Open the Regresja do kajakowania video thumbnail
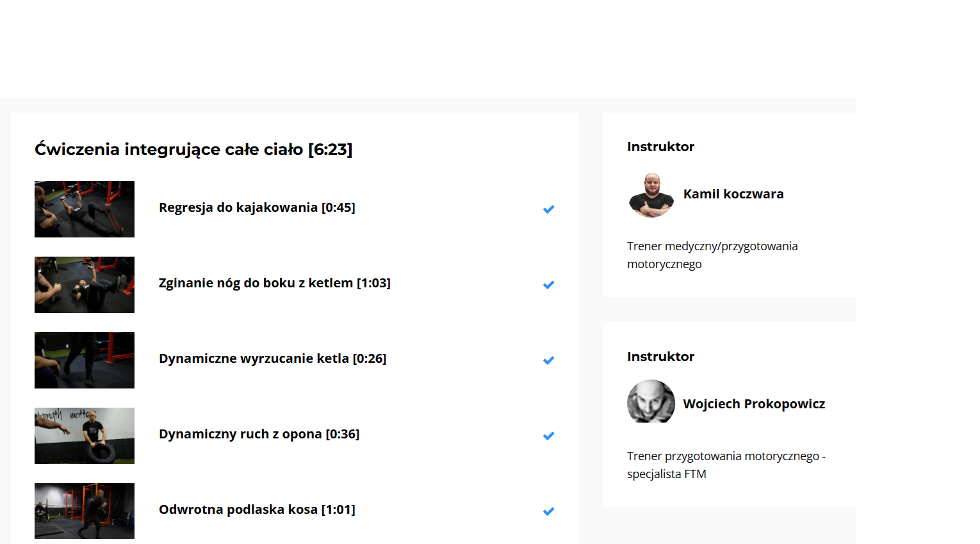The height and width of the screenshot is (544, 980). click(x=85, y=209)
